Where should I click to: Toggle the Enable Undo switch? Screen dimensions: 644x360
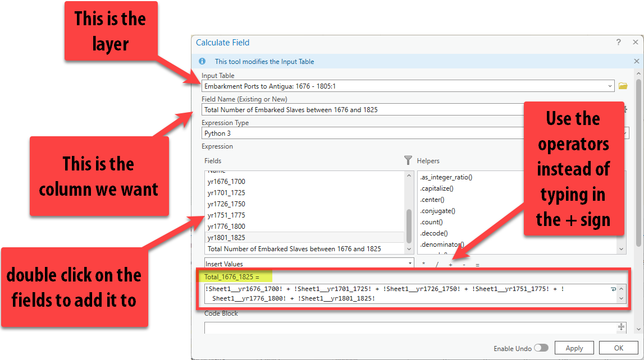(x=541, y=348)
